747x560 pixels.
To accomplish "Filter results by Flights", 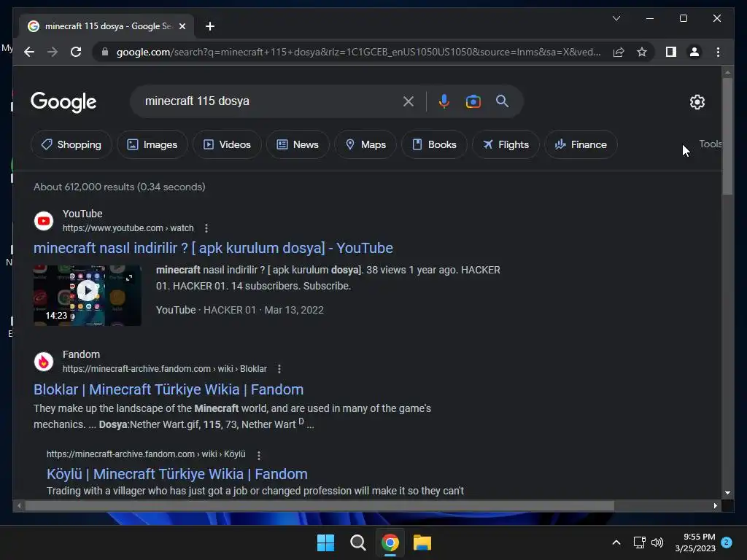I will coord(506,144).
